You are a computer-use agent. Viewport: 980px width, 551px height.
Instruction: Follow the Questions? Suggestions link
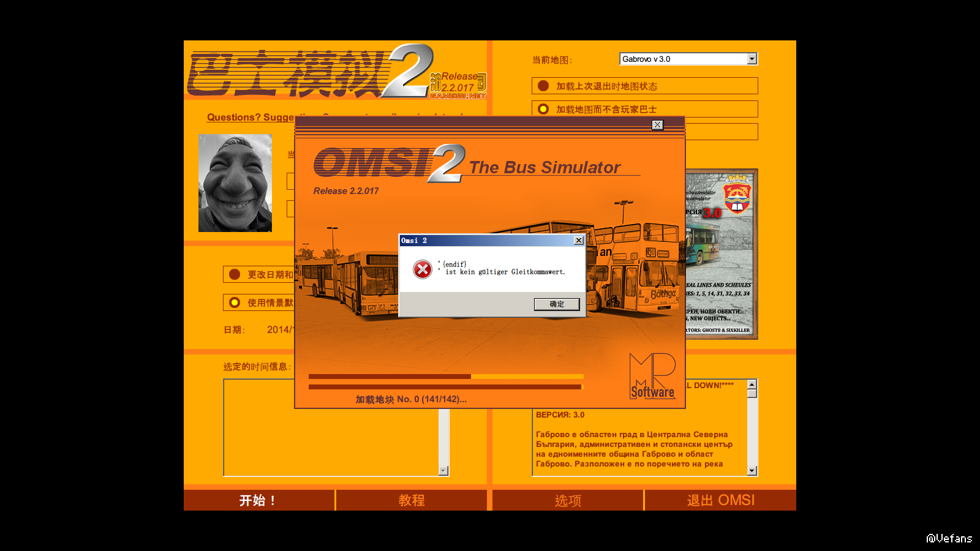(251, 118)
